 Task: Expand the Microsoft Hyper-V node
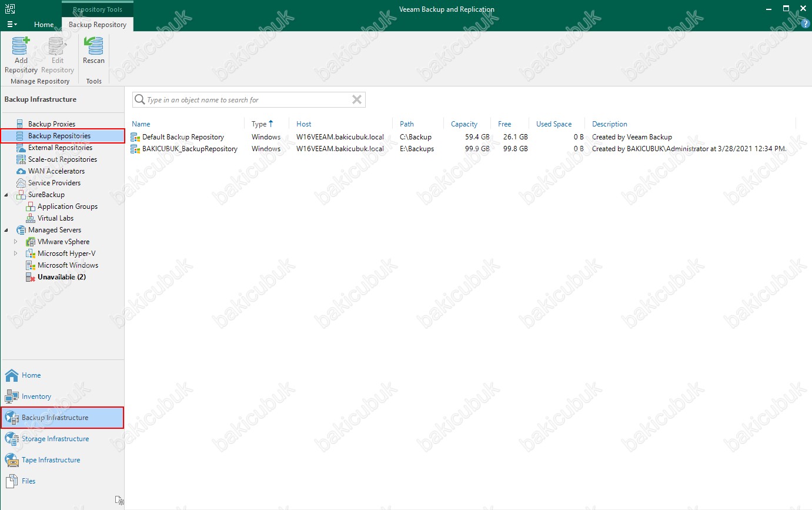point(16,254)
